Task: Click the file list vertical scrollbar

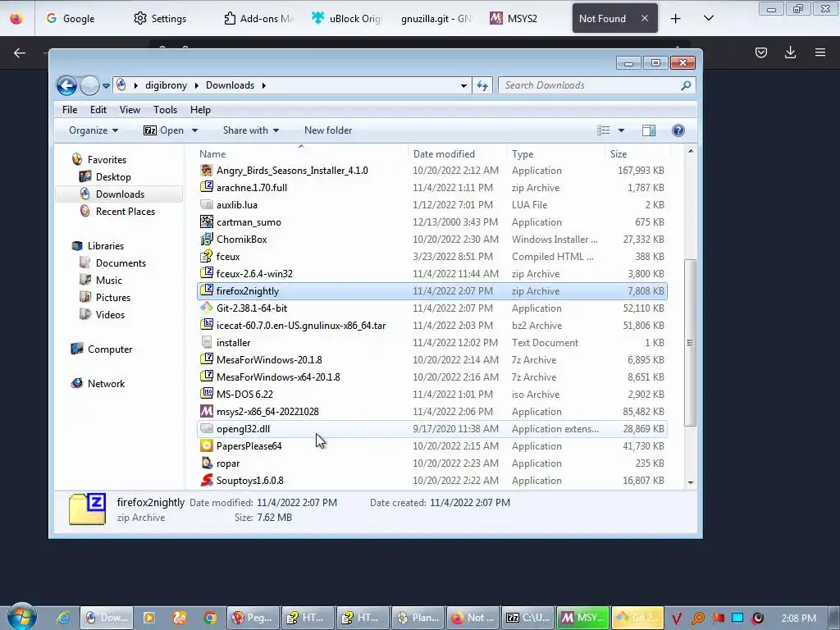Action: coord(691,343)
